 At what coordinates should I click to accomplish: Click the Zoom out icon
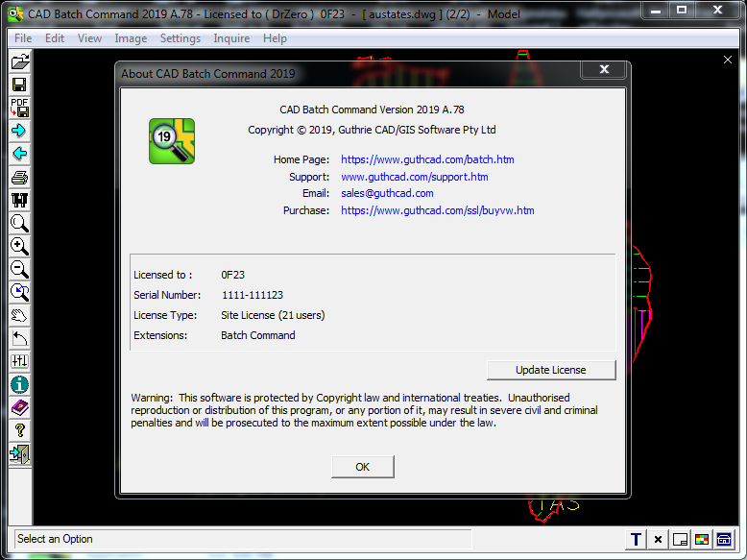[x=20, y=269]
